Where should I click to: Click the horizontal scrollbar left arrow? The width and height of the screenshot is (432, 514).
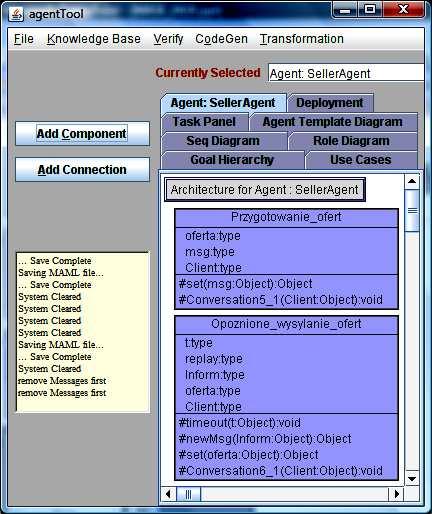(169, 494)
